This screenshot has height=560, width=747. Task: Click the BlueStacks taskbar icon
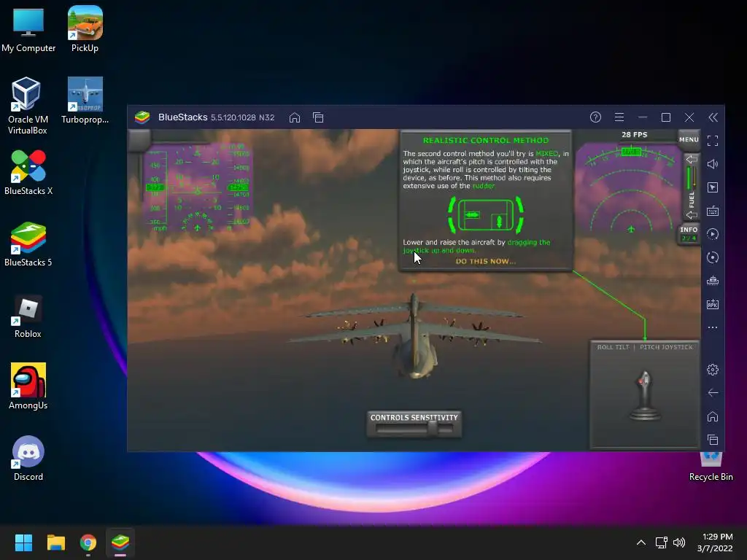(120, 542)
